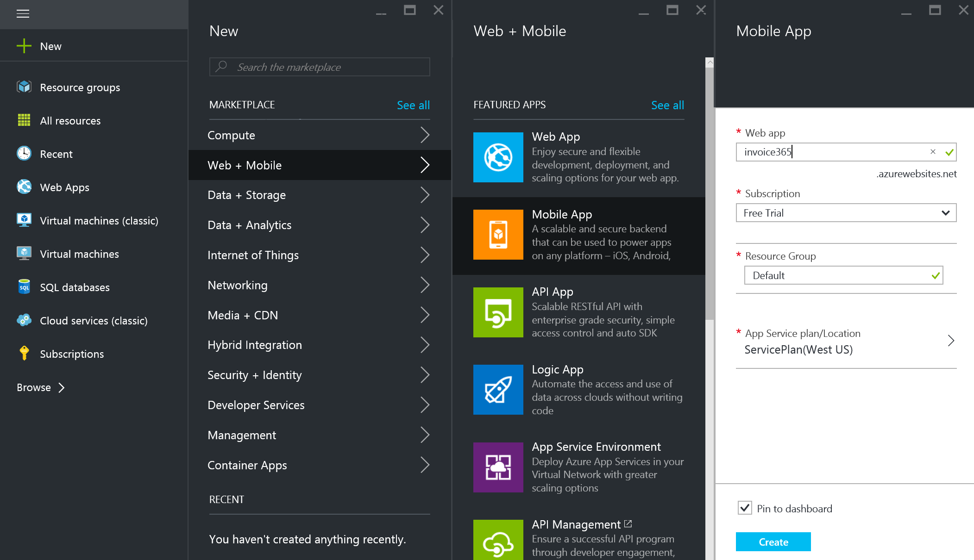Image resolution: width=974 pixels, height=560 pixels.
Task: Expand the Browse chevron in sidebar
Action: 61,387
